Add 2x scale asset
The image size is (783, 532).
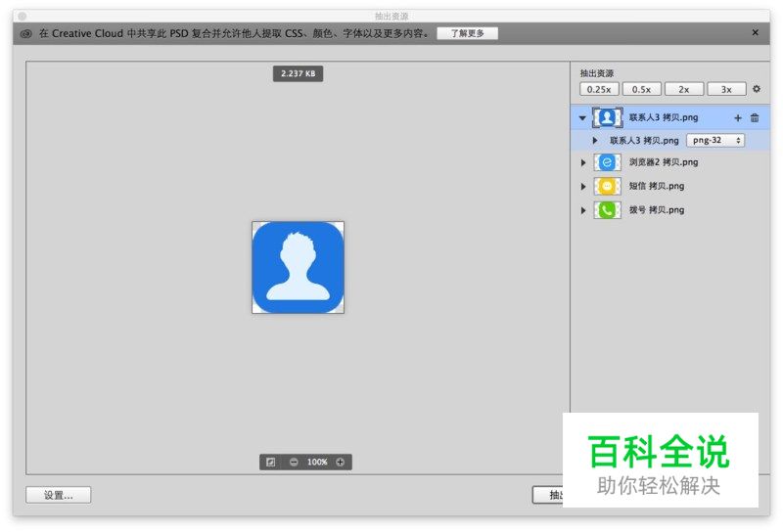click(x=684, y=89)
